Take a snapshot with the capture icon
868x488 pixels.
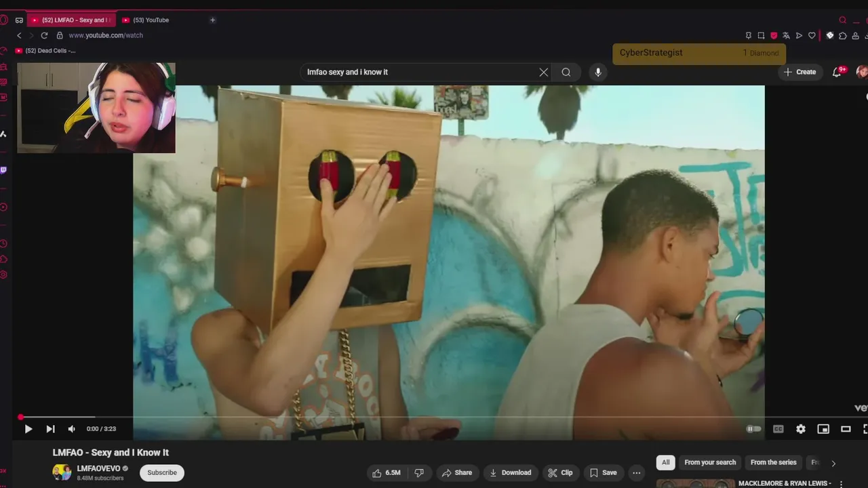[761, 35]
